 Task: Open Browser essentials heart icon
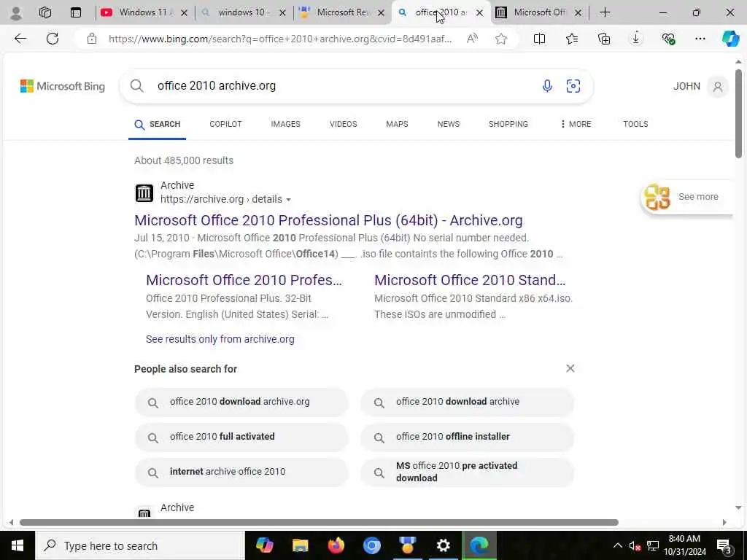[668, 39]
